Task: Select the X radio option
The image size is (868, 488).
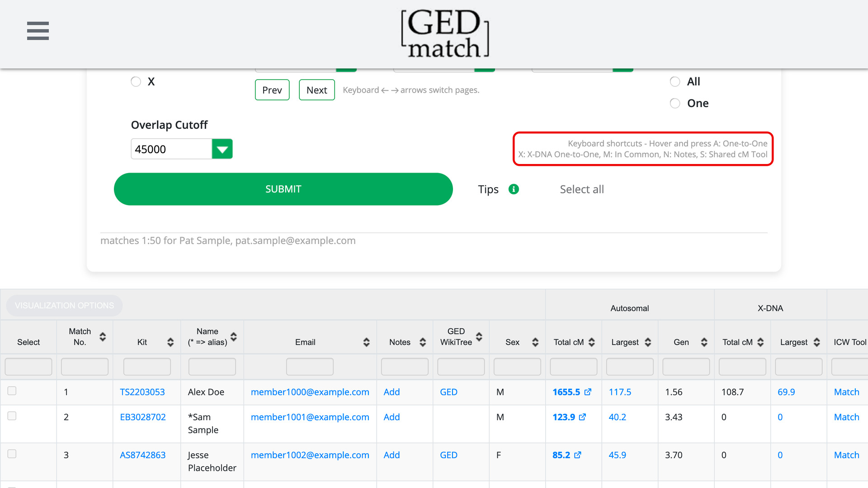Action: point(136,82)
